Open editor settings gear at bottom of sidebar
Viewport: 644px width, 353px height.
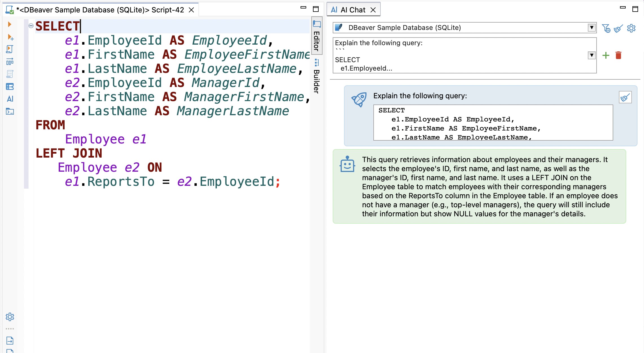tap(10, 317)
